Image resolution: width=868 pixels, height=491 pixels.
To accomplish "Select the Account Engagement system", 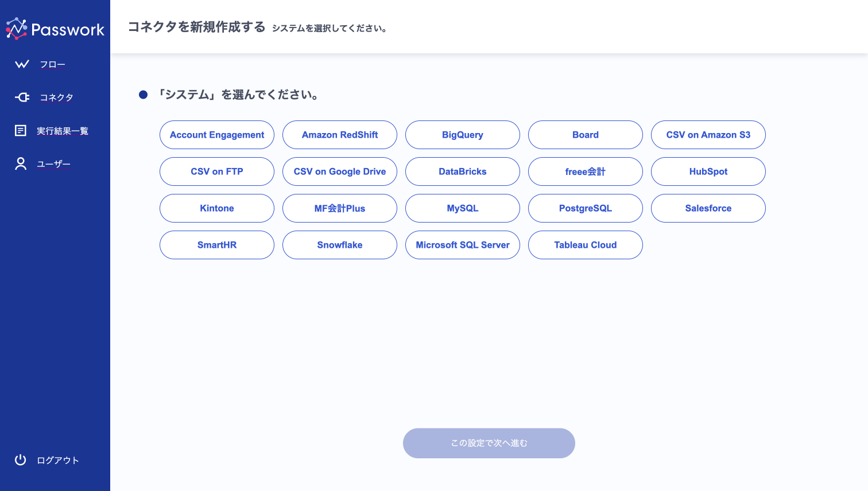I will 217,135.
